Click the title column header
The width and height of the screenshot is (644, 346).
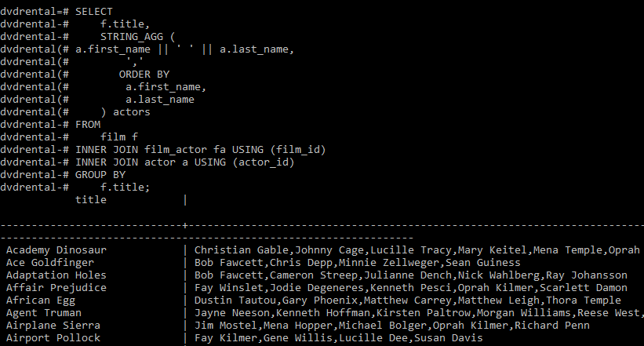pyautogui.click(x=91, y=200)
